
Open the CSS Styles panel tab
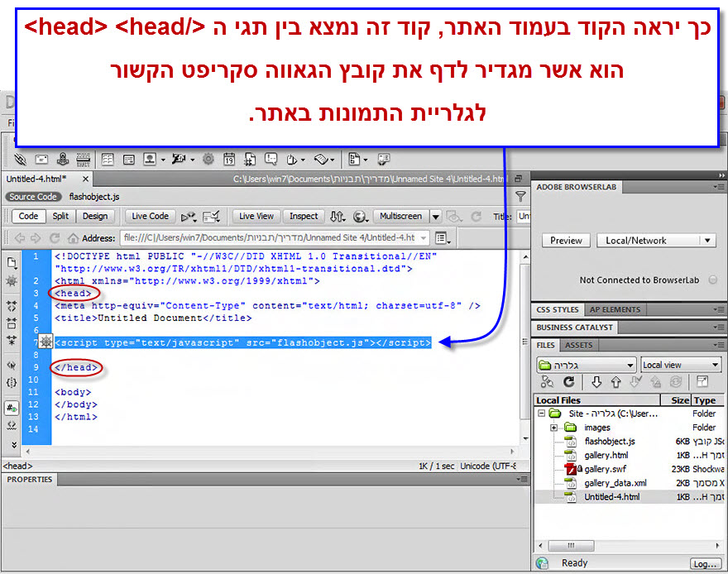[557, 309]
